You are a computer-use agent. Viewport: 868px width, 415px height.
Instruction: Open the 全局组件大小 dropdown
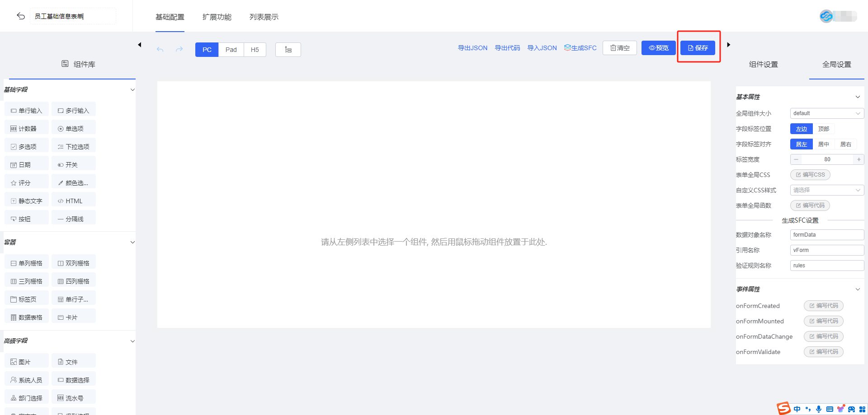[826, 113]
